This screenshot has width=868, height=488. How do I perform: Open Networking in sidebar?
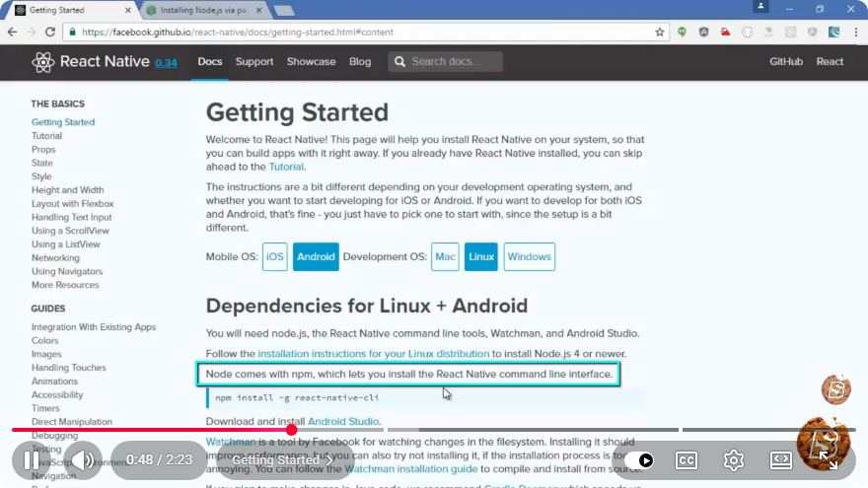55,257
